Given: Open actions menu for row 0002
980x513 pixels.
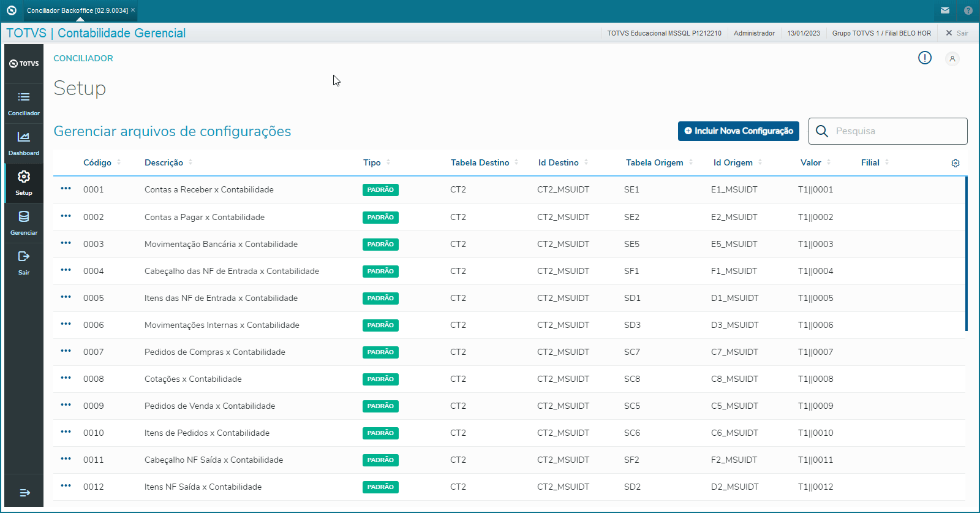Looking at the screenshot, I should click(x=66, y=216).
